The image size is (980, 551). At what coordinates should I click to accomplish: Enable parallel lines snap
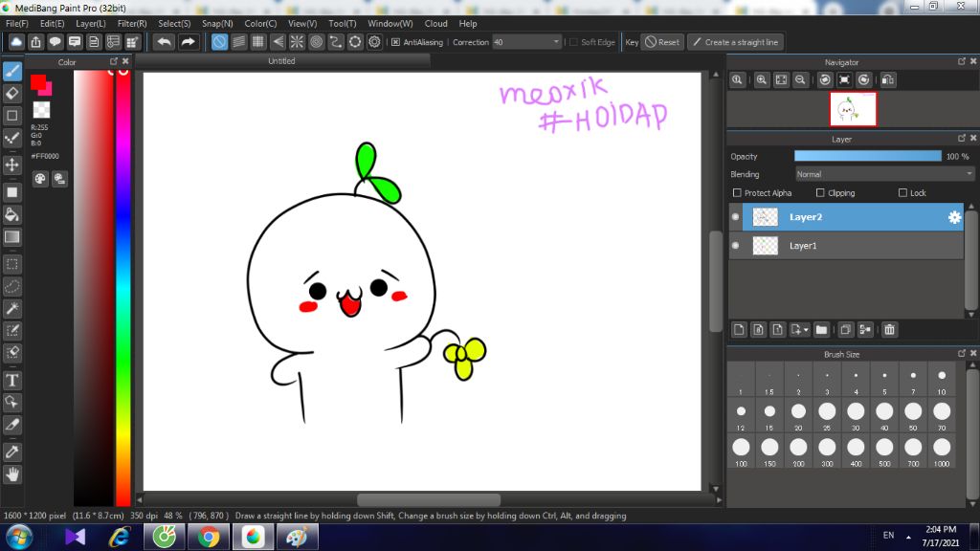tap(238, 42)
